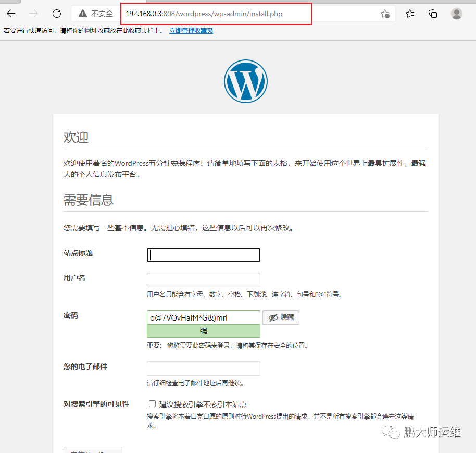Screen dimensions: 476x453
Task: Click the 隐藏 password button
Action: click(281, 317)
